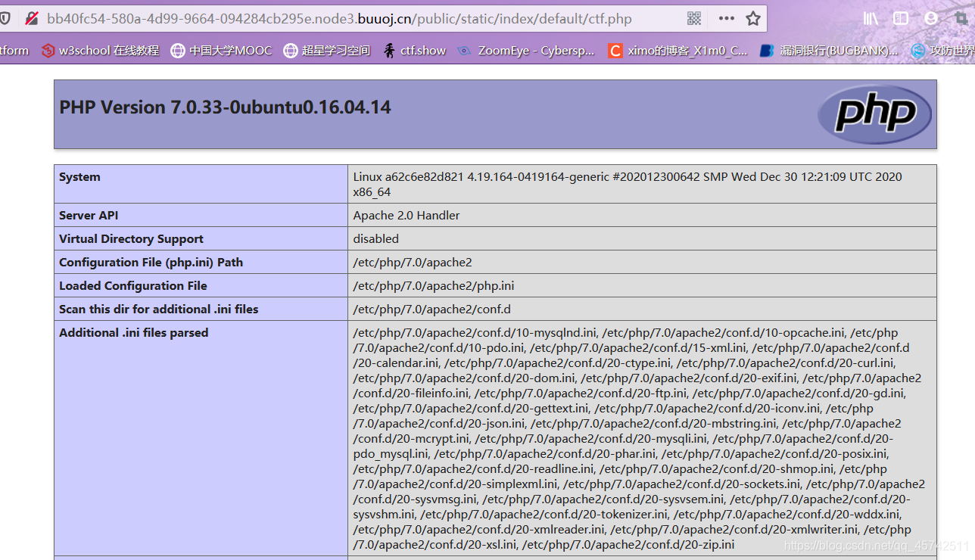The height and width of the screenshot is (560, 975).
Task: Click the System row label
Action: (79, 177)
